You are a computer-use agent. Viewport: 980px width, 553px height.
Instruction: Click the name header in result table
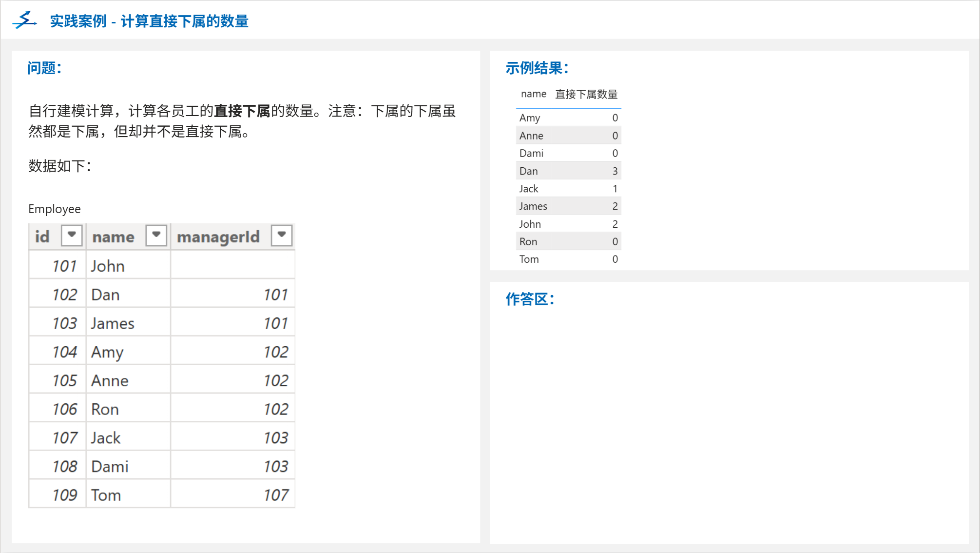533,94
